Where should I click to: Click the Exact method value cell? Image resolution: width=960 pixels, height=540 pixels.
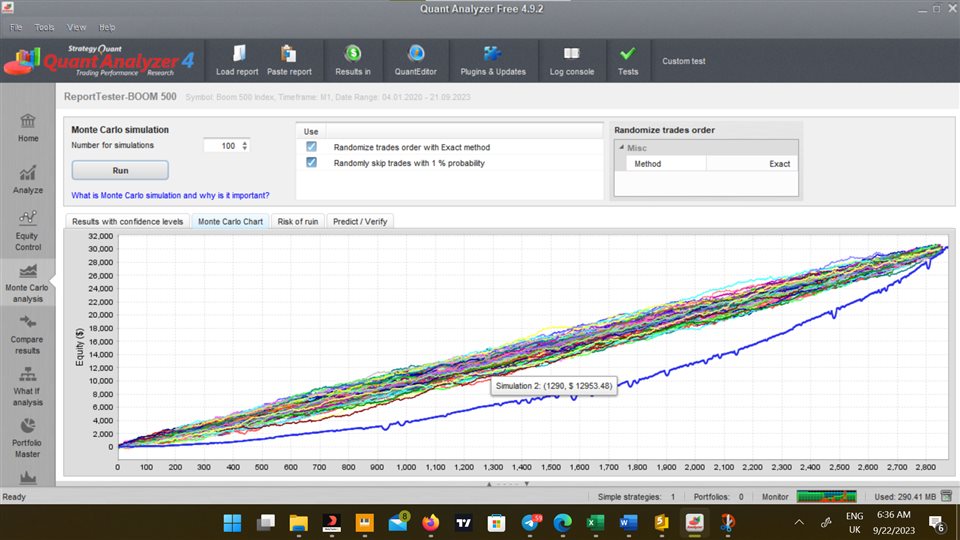752,164
